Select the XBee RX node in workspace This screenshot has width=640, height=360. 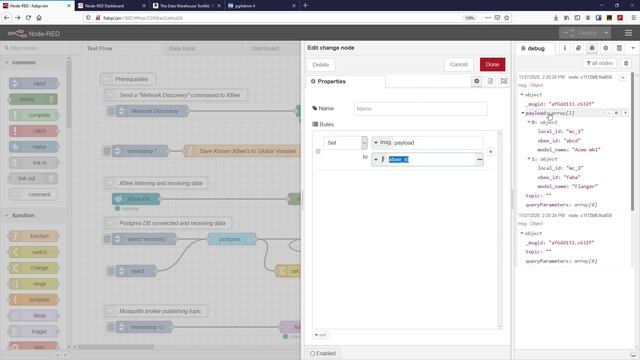pos(136,199)
